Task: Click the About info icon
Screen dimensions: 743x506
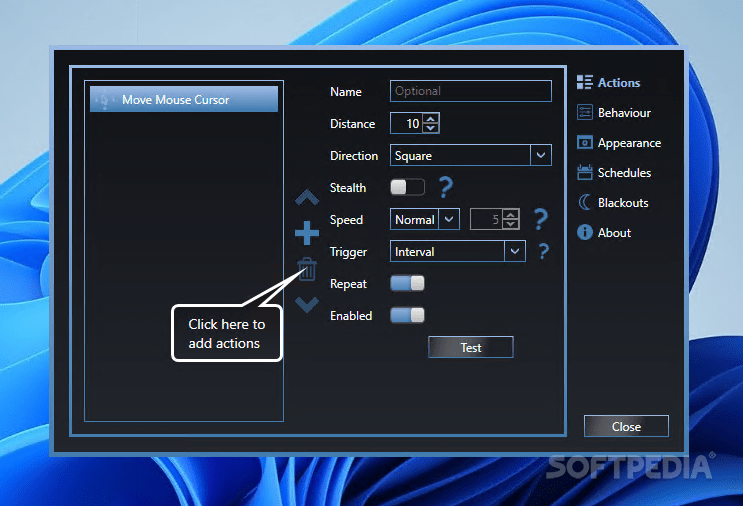Action: [585, 232]
